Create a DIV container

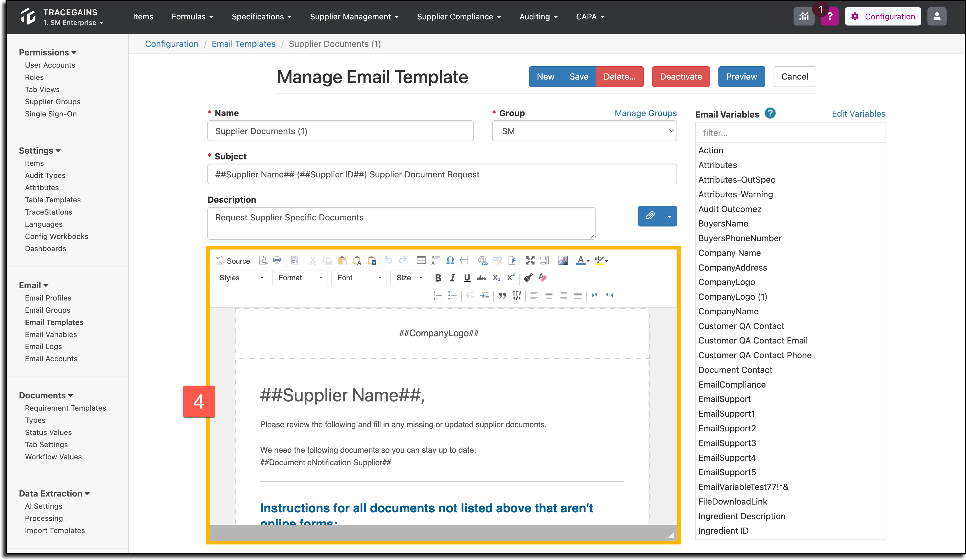click(x=517, y=295)
